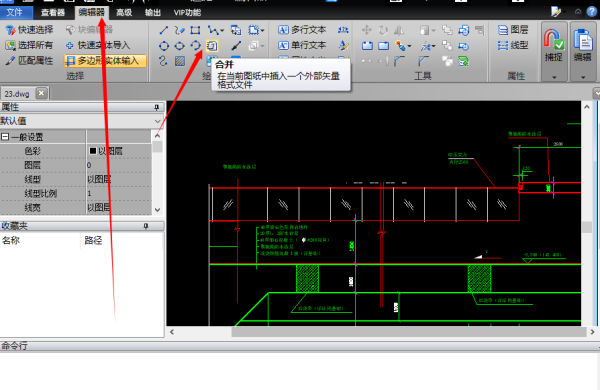Screen dimensions: 600x390
Task: Switch to the VIP功能 tab
Action: click(x=187, y=13)
